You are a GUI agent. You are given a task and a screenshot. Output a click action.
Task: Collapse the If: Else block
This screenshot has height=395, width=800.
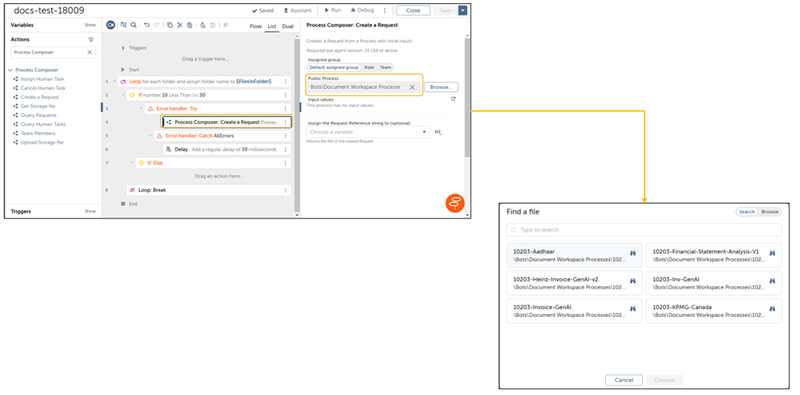pyautogui.click(x=133, y=163)
